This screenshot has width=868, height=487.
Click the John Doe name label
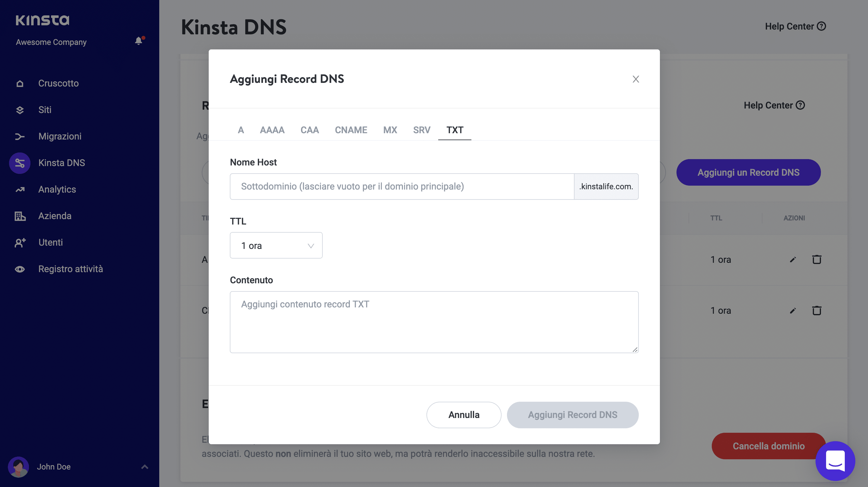[54, 467]
